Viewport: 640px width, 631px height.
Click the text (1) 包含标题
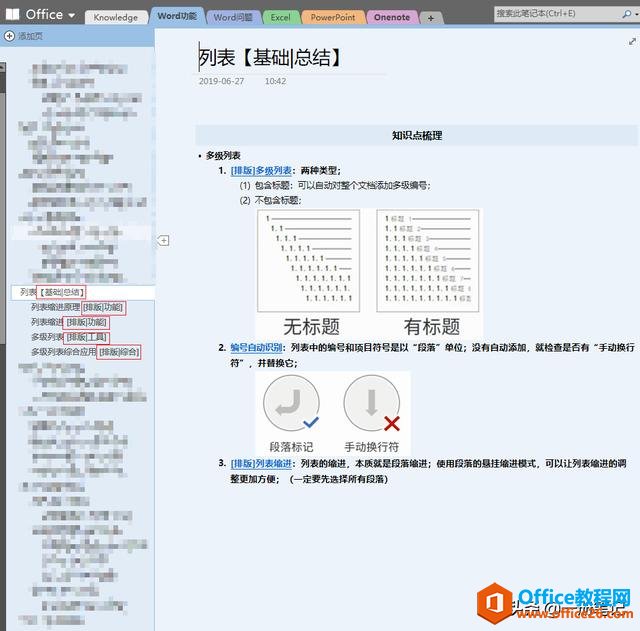point(266,185)
